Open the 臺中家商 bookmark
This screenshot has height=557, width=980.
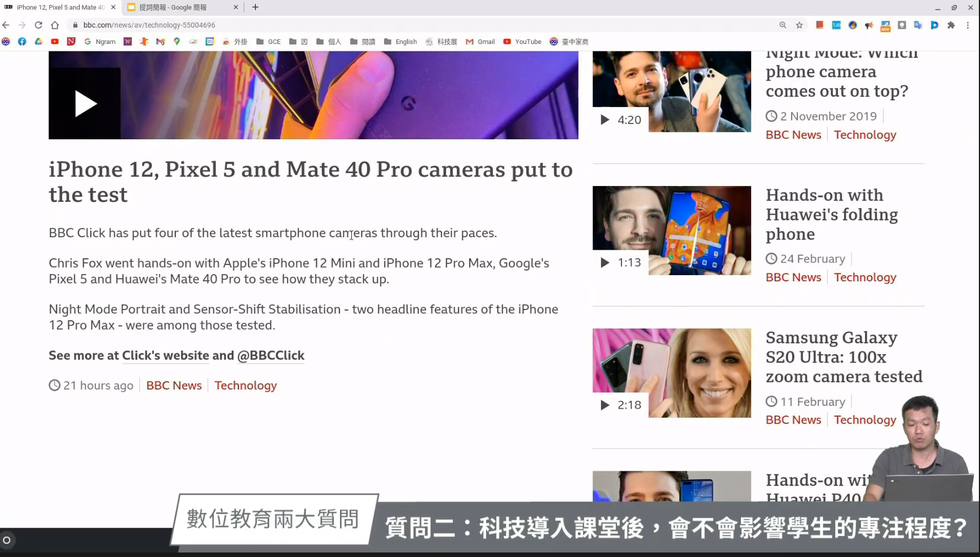pos(570,42)
